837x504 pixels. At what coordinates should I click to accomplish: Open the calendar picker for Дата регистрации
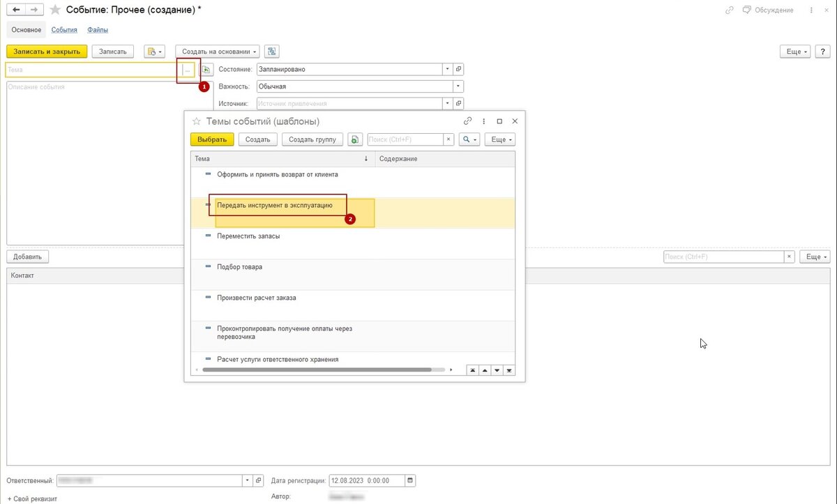pos(410,480)
